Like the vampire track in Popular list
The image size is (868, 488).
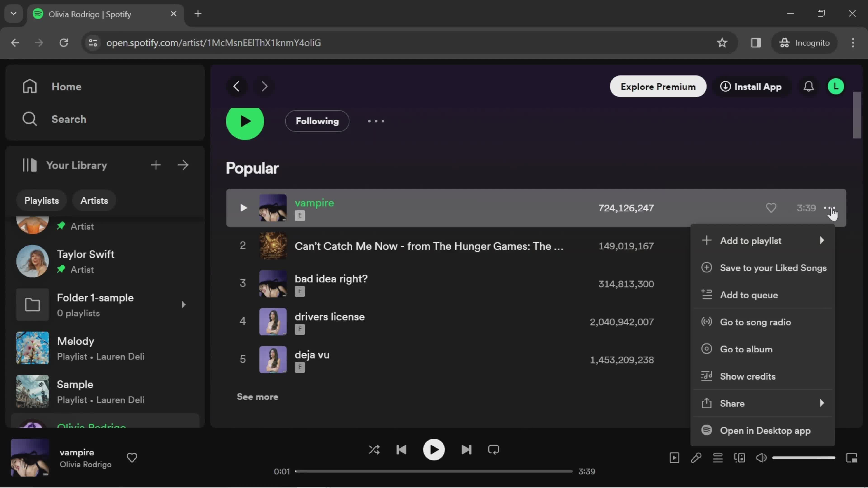[x=771, y=208]
